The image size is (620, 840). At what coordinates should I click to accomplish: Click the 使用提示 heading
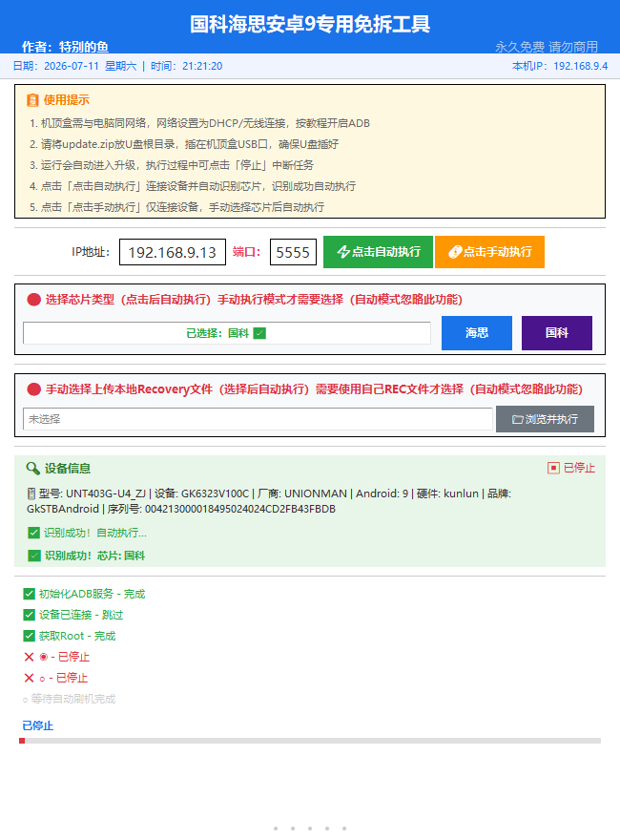coord(67,100)
